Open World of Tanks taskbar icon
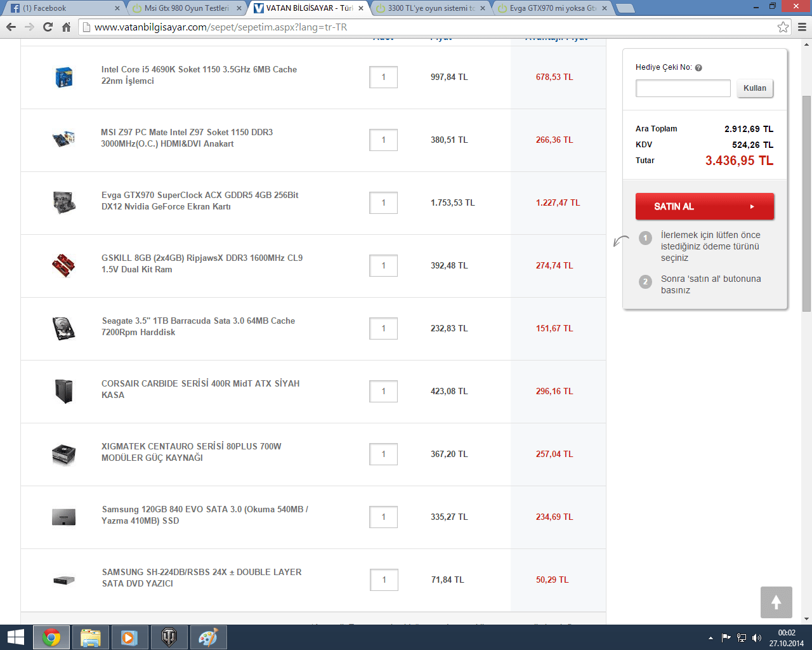This screenshot has height=650, width=812. (169, 637)
